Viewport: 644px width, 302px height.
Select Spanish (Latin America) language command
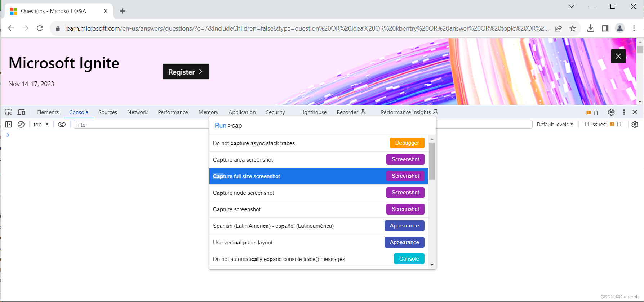319,226
